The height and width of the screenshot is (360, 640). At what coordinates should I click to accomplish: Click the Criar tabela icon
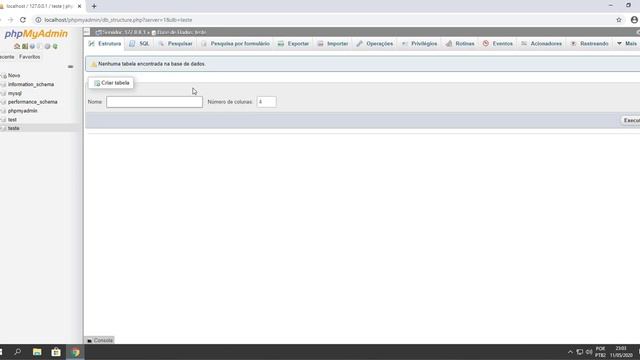[97, 83]
